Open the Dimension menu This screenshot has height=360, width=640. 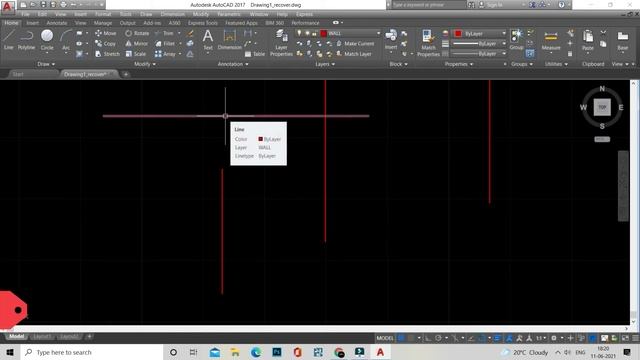pos(172,14)
